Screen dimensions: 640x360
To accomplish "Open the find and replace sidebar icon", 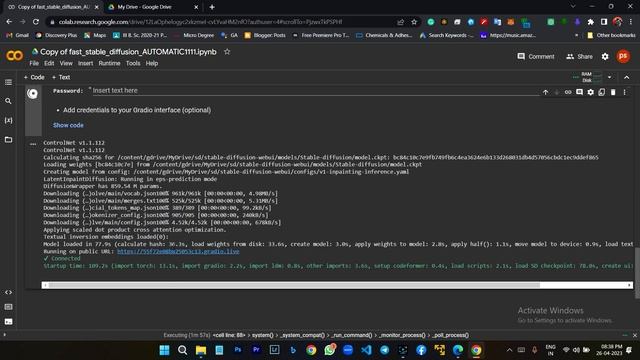I will [x=8, y=101].
